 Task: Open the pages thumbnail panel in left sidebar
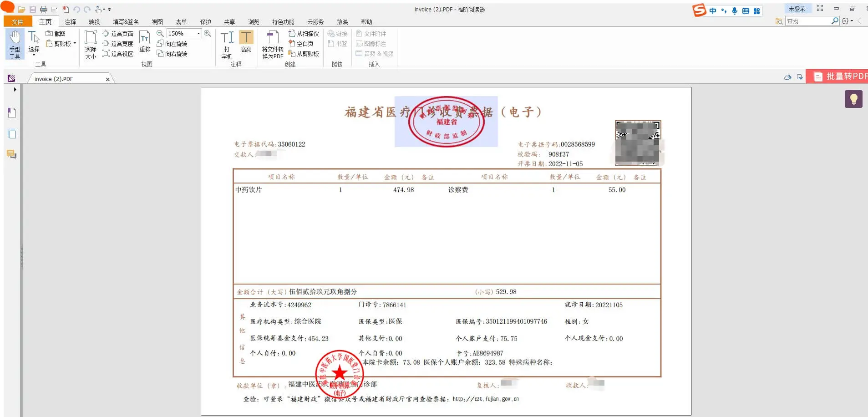[x=12, y=134]
